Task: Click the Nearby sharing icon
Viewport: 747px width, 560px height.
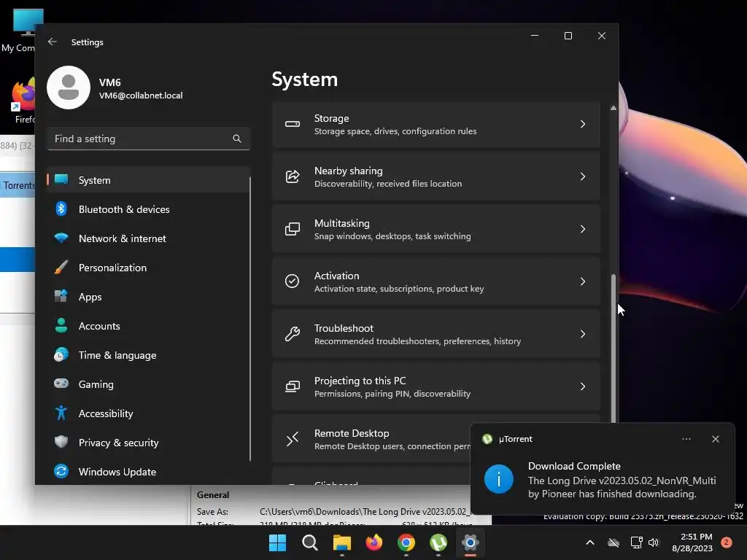Action: (x=293, y=176)
